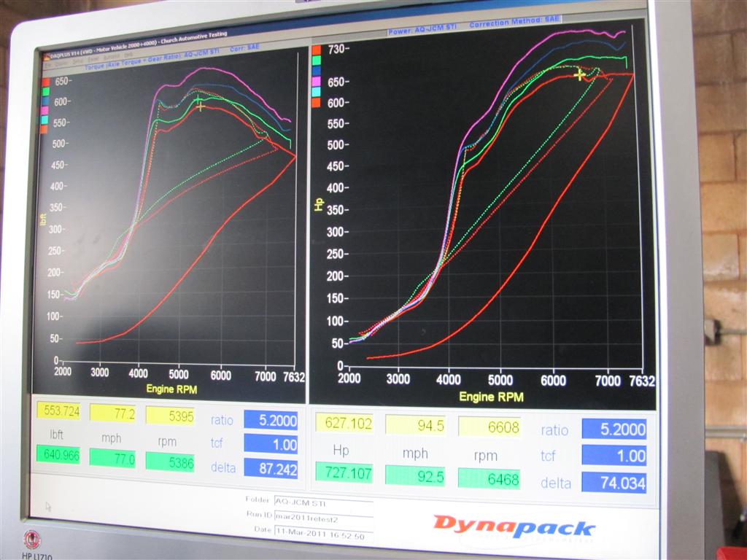Click the torque ratio value 5.2000

click(271, 421)
